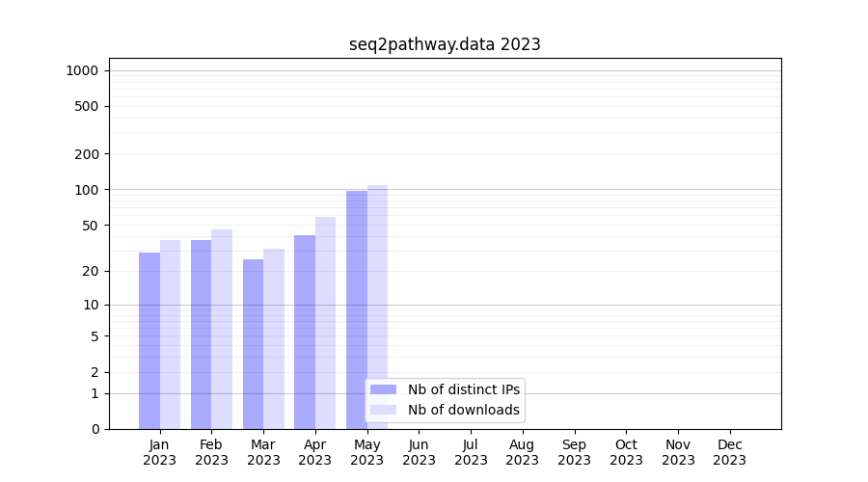Select the Nb of distinct IPs legend swatch

pyautogui.click(x=383, y=389)
